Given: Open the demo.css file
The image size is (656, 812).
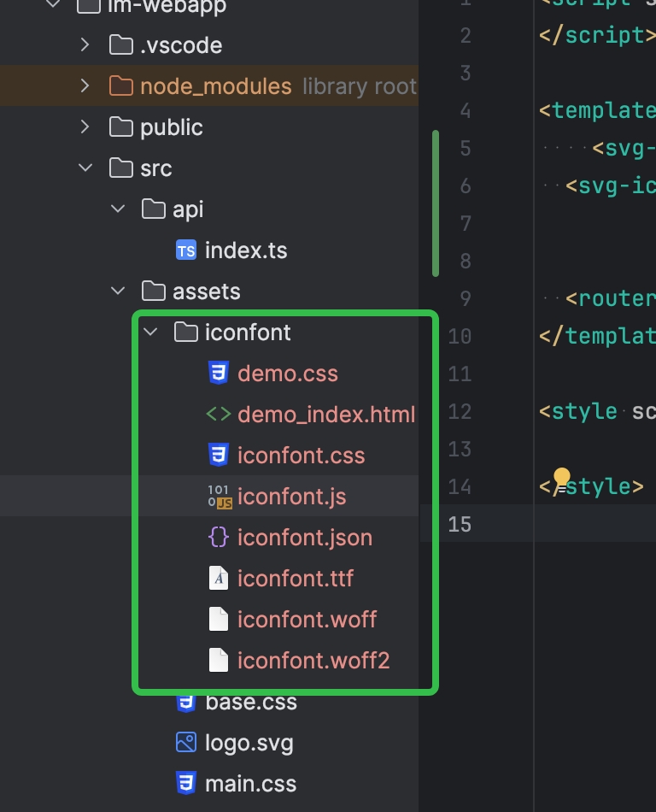Looking at the screenshot, I should (x=288, y=374).
